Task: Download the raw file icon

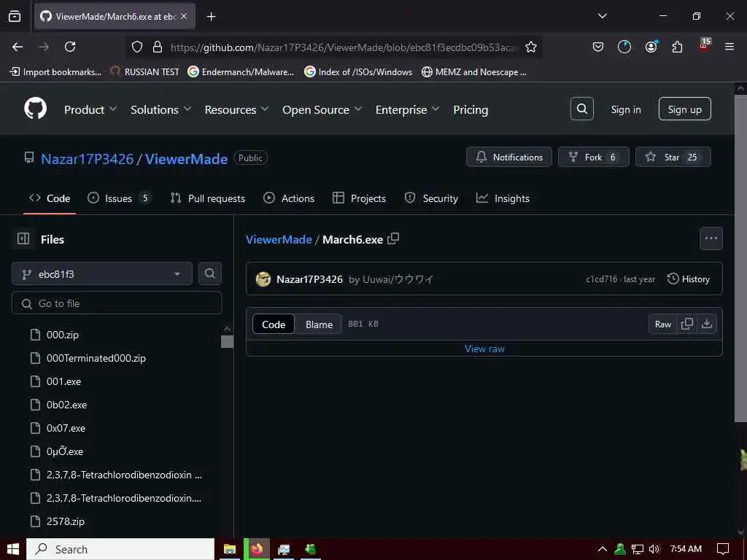Action: point(707,324)
